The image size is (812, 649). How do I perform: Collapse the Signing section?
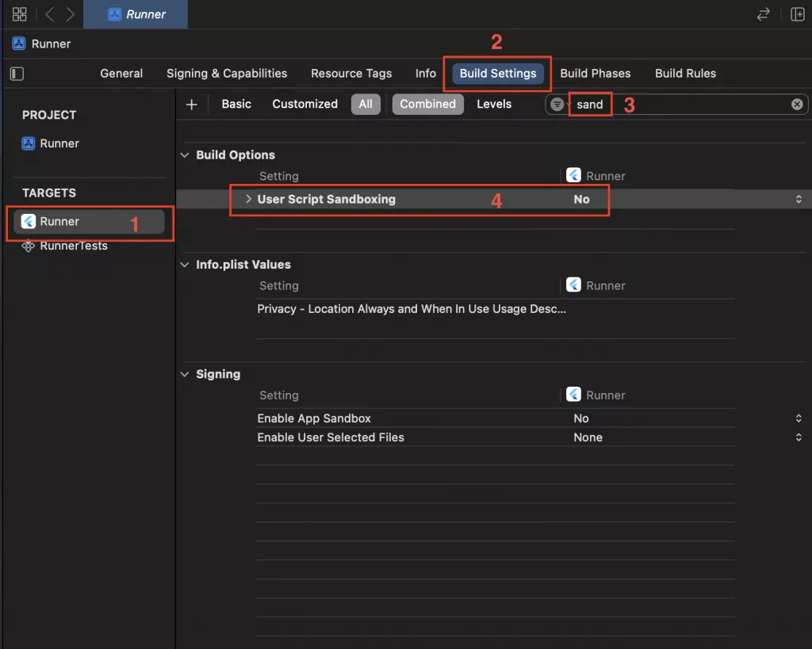click(184, 374)
